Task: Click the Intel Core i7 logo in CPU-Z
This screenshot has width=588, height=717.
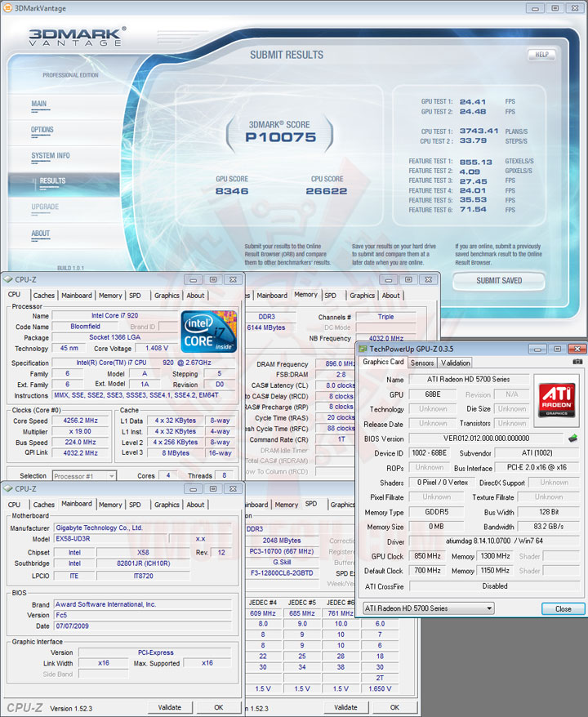Action: (x=209, y=332)
